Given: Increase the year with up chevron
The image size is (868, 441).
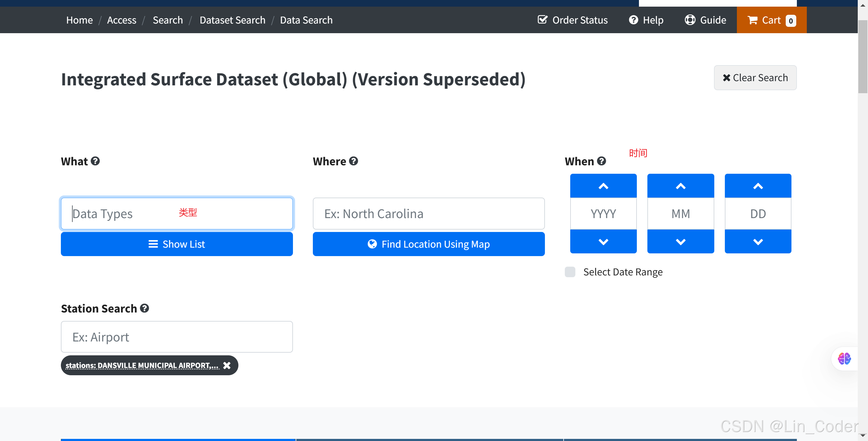Looking at the screenshot, I should [x=603, y=186].
